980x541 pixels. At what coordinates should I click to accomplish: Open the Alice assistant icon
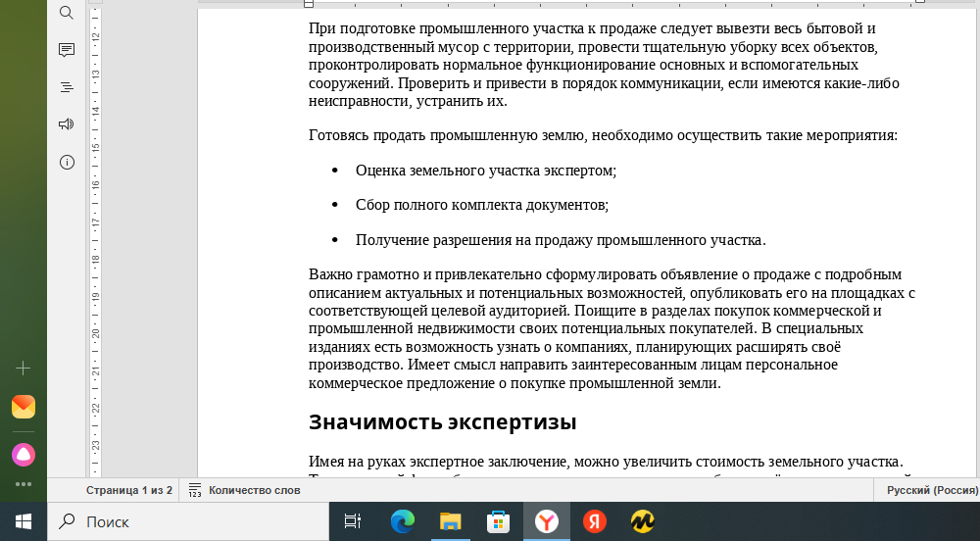(24, 455)
